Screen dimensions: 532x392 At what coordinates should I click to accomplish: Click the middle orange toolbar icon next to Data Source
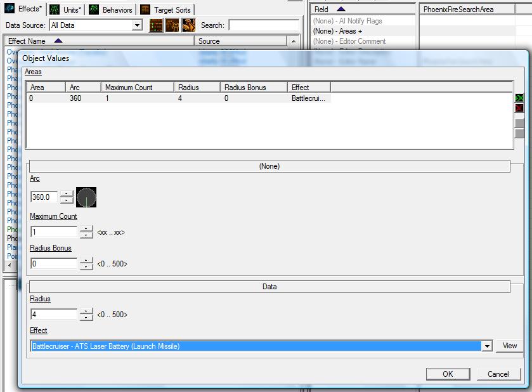pyautogui.click(x=172, y=25)
